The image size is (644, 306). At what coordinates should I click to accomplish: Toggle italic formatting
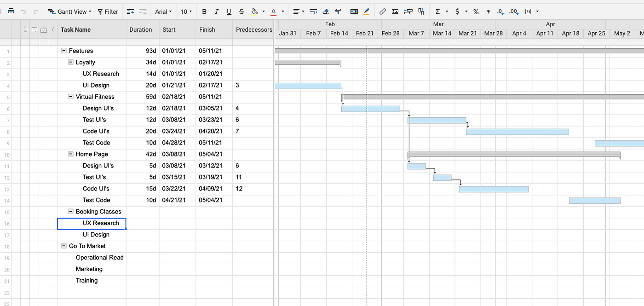217,11
